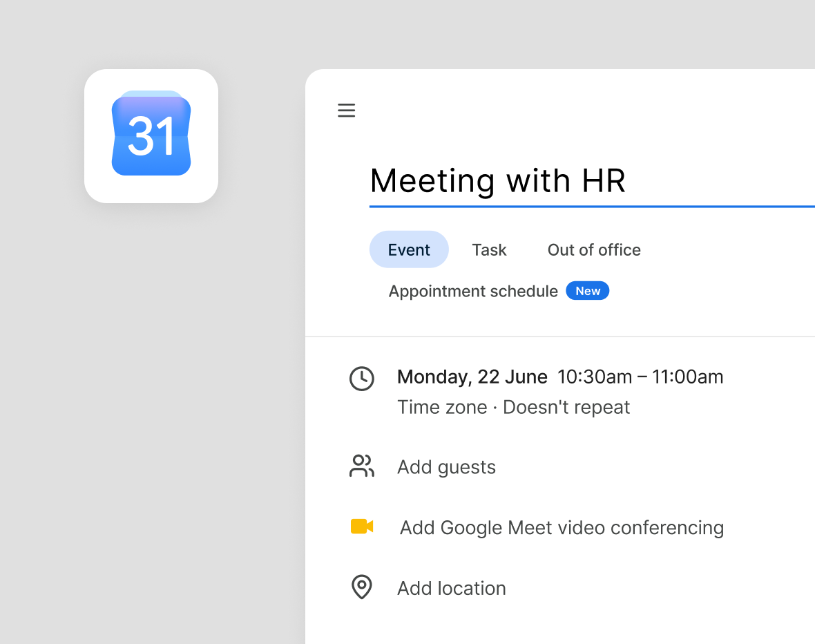Edit the Meeting with HR title field
Image resolution: width=815 pixels, height=644 pixels.
point(592,182)
